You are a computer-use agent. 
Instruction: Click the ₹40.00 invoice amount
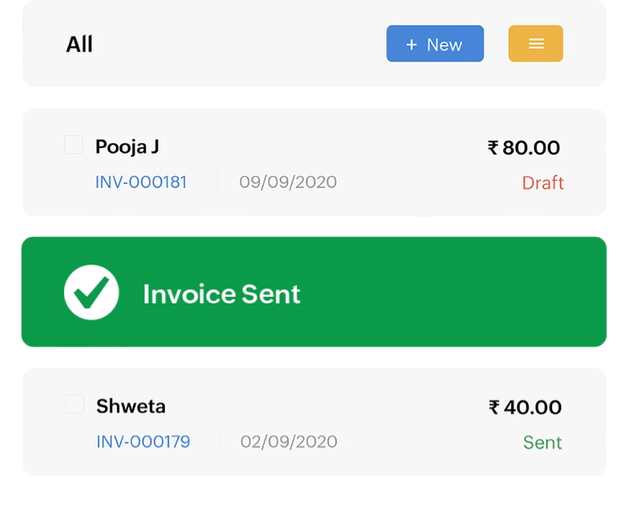pyautogui.click(x=525, y=407)
